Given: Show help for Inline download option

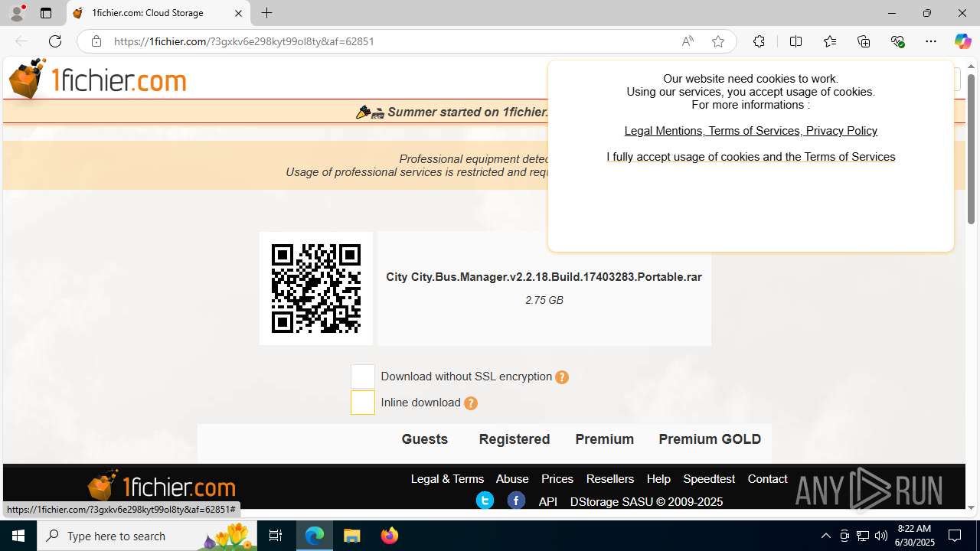Looking at the screenshot, I should pyautogui.click(x=471, y=403).
